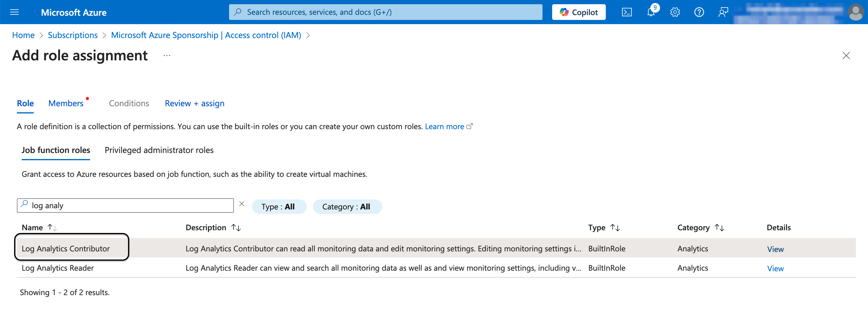Open the Type : All filter
The image size is (868, 309).
click(279, 207)
